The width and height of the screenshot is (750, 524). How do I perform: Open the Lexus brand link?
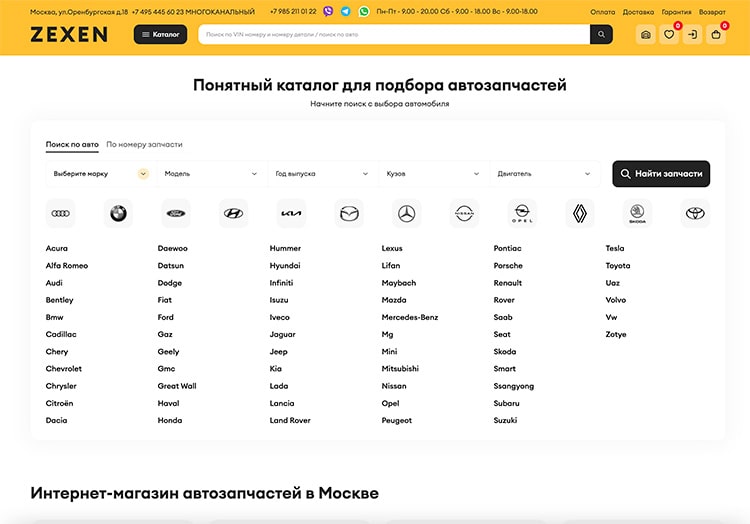tap(392, 248)
